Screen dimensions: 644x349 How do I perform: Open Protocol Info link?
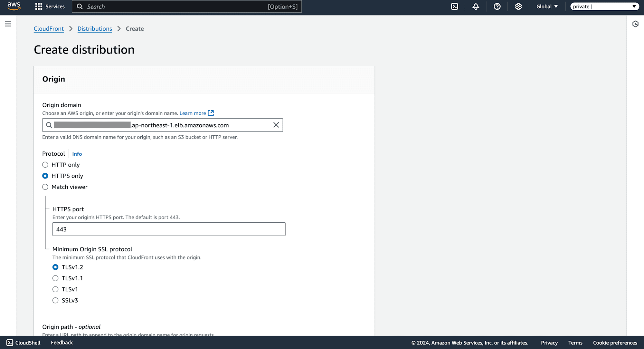[x=77, y=154]
